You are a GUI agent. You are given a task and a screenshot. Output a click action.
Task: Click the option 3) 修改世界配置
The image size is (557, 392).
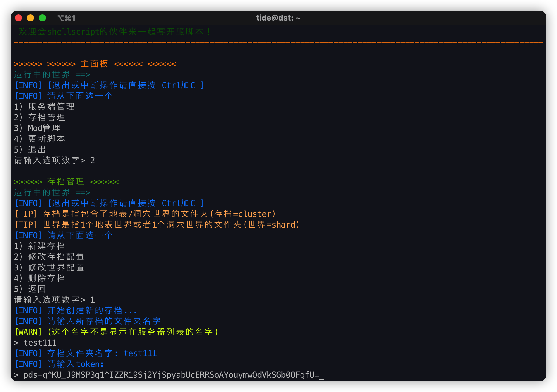point(49,267)
